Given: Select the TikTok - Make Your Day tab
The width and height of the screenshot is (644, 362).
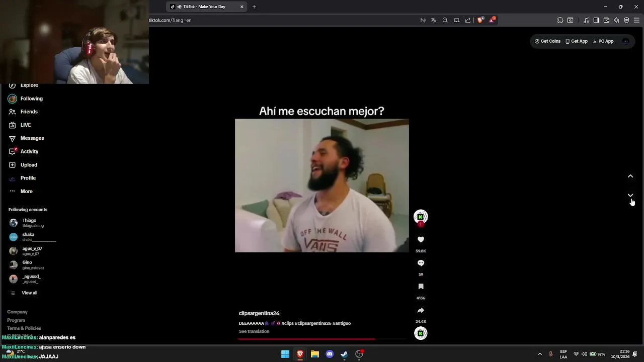Looking at the screenshot, I should coord(206,7).
